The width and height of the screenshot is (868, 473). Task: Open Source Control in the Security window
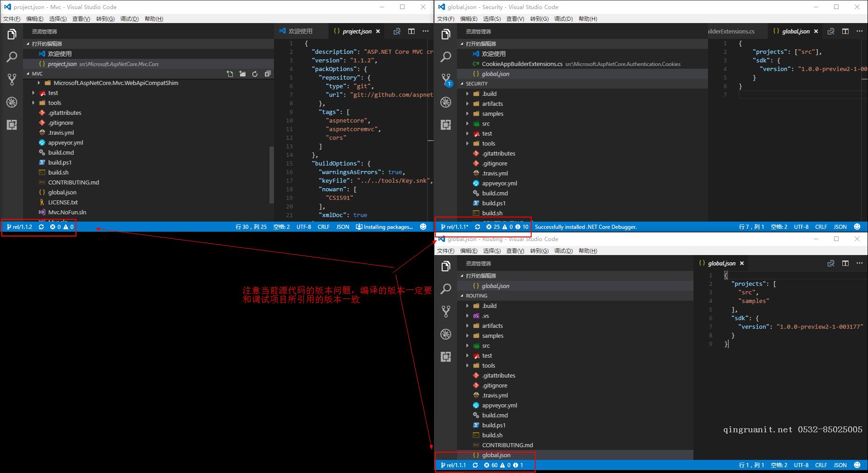click(x=446, y=80)
